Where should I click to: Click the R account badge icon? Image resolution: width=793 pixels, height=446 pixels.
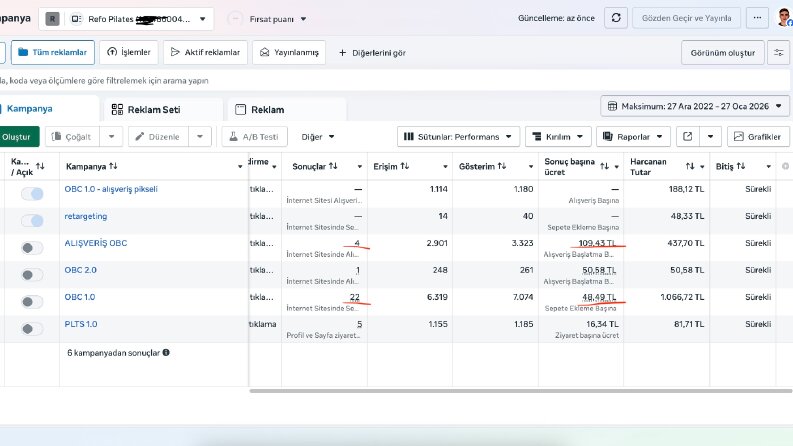pos(52,19)
